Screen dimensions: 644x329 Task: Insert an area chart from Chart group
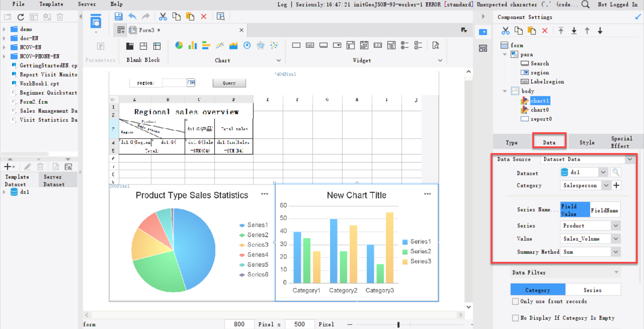tap(233, 45)
